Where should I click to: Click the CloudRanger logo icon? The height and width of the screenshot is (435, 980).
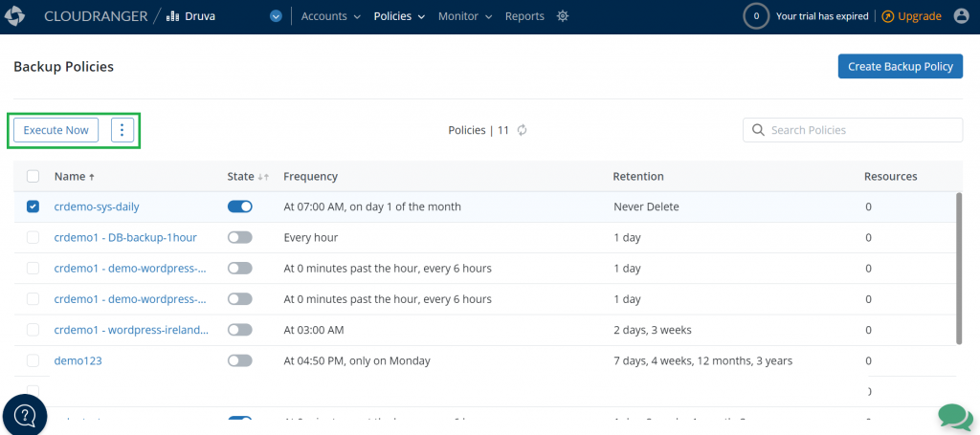click(14, 16)
